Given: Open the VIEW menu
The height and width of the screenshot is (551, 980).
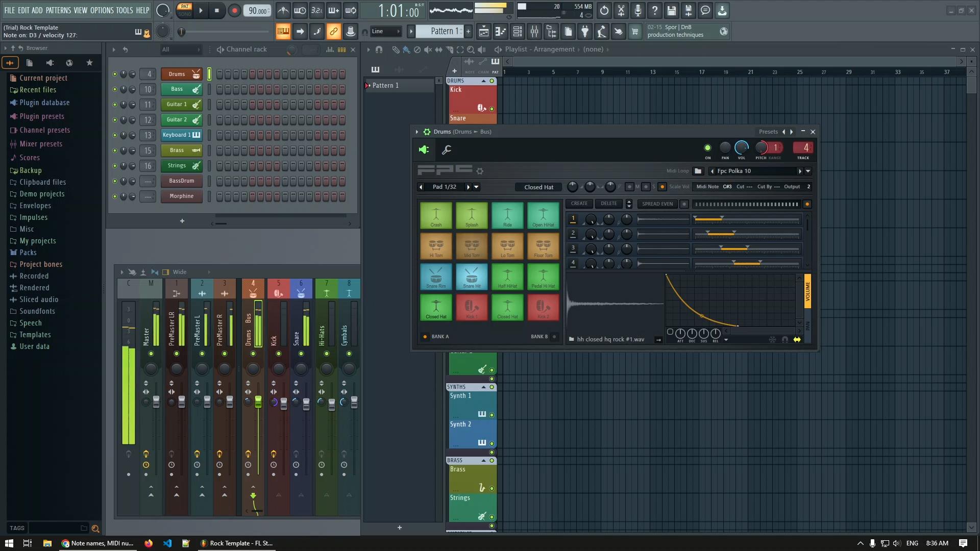Looking at the screenshot, I should click(81, 10).
